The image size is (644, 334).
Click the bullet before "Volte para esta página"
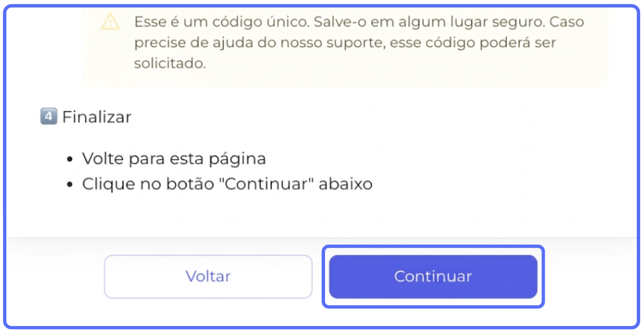click(69, 159)
